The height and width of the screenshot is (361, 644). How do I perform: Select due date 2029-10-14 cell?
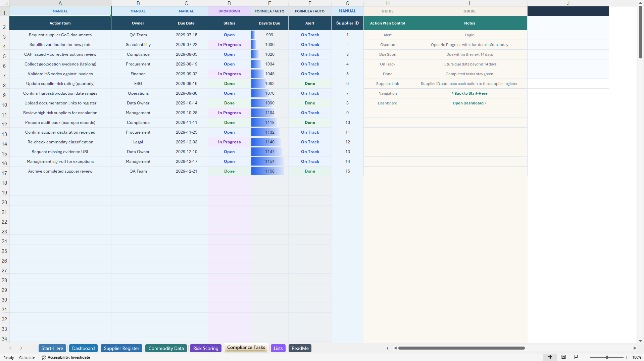[186, 103]
